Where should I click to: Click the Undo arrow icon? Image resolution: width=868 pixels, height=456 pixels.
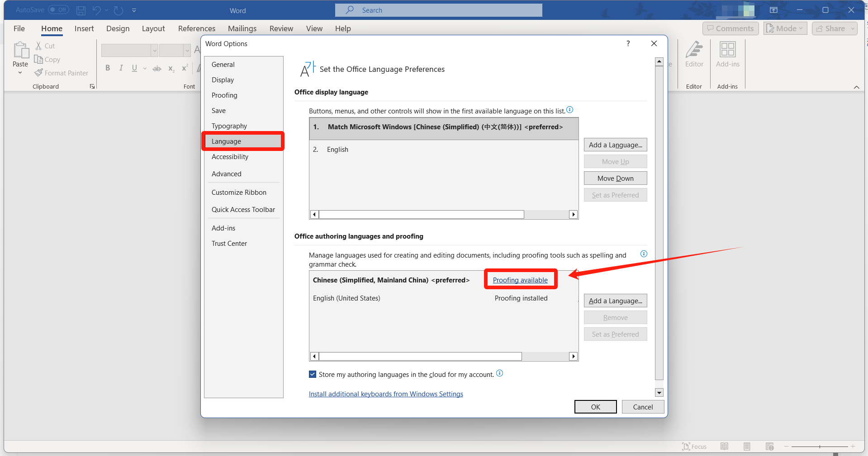tap(96, 10)
